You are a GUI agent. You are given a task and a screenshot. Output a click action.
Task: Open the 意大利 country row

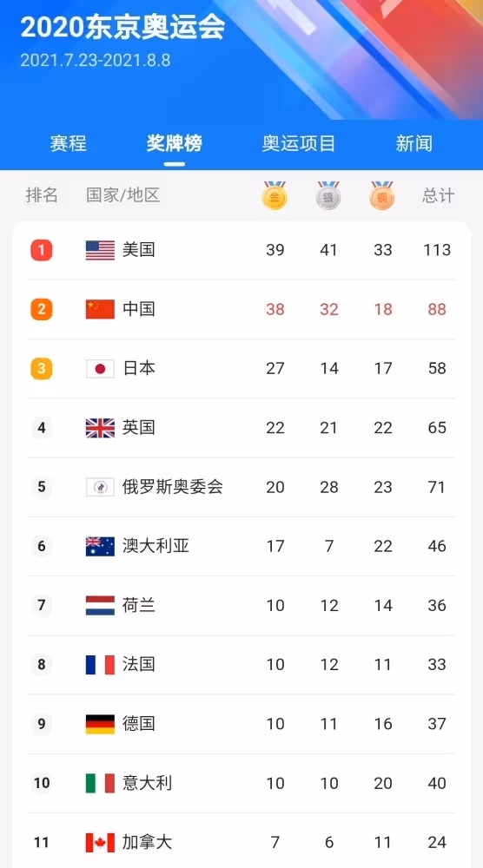241,783
